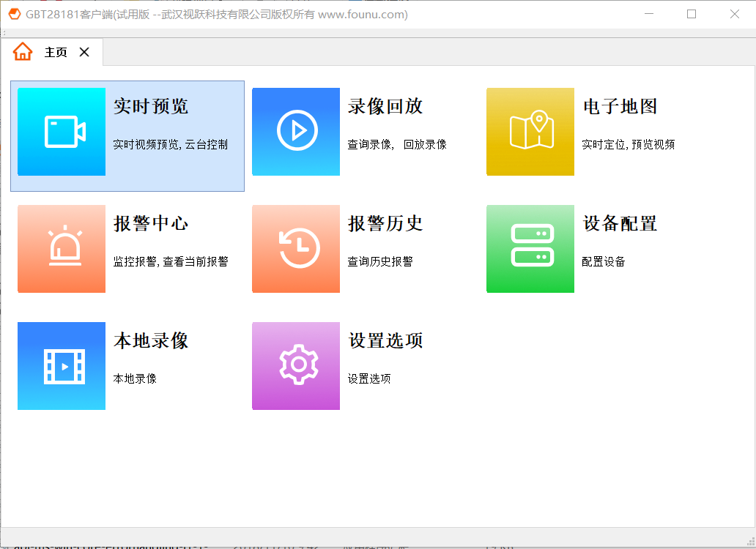Click the cyan video camera icon
The height and width of the screenshot is (549, 756).
coord(62,132)
